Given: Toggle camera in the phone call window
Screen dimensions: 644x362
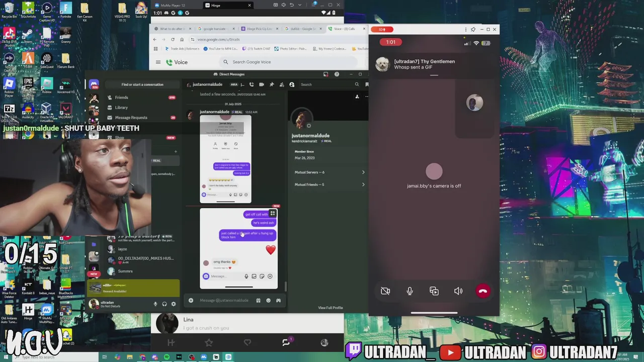Looking at the screenshot, I should point(385,291).
